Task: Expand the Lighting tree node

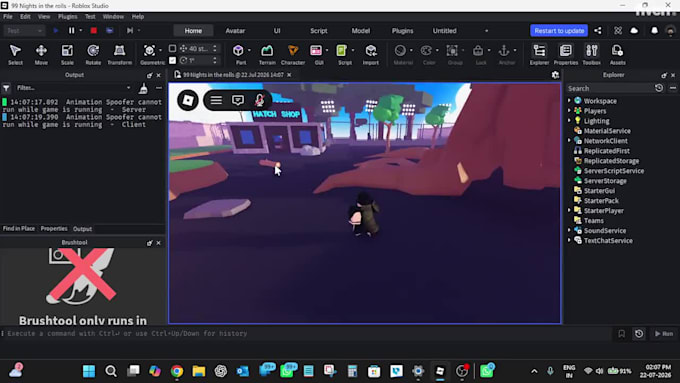Action: pyautogui.click(x=569, y=121)
